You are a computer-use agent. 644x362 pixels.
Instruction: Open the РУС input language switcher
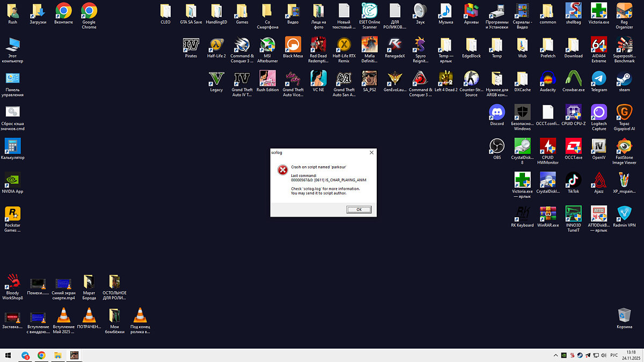(614, 355)
